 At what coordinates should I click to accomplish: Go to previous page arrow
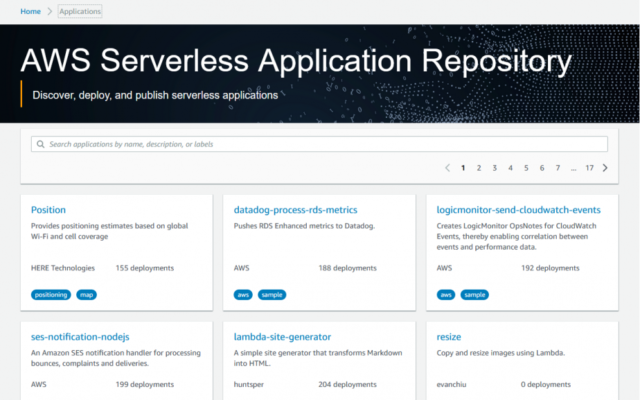[447, 168]
